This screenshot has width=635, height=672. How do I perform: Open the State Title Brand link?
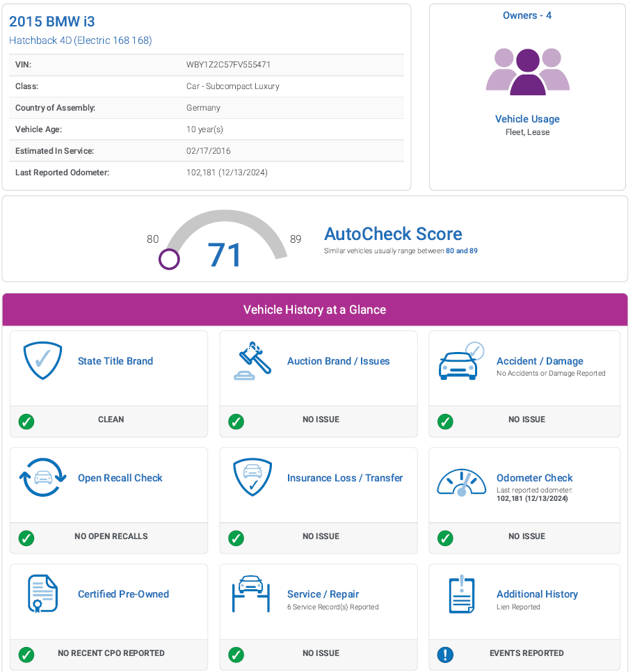[115, 361]
